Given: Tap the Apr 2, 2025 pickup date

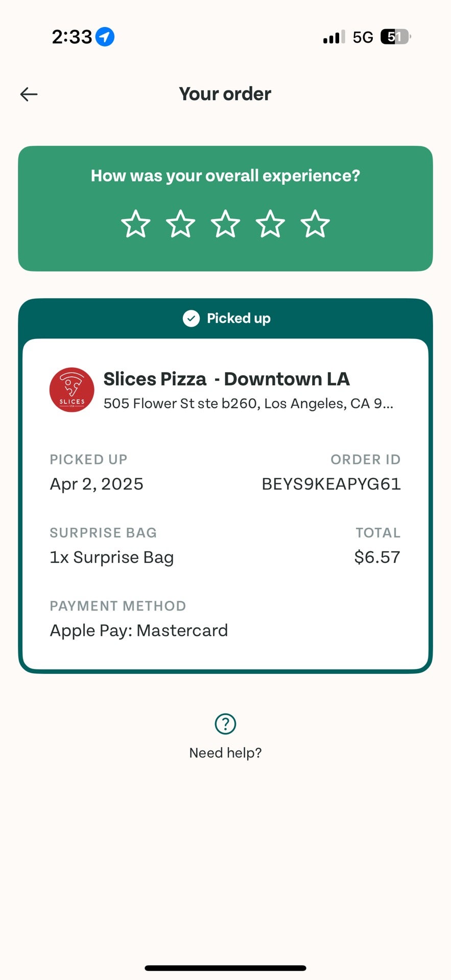Looking at the screenshot, I should click(x=97, y=484).
